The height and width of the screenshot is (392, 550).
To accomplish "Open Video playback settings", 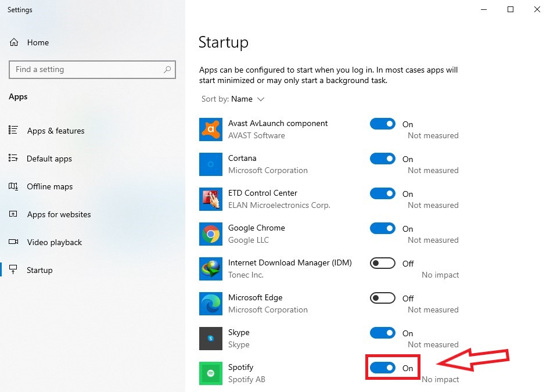I will tap(54, 242).
